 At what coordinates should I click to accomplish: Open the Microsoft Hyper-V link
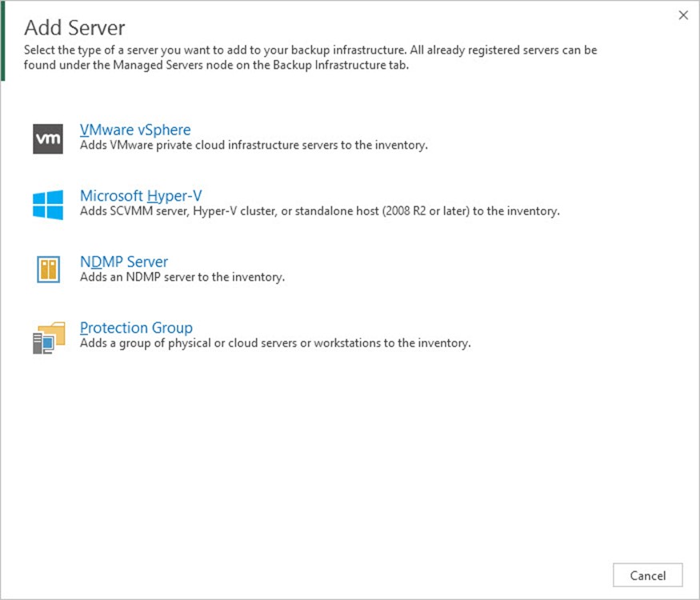tap(141, 196)
